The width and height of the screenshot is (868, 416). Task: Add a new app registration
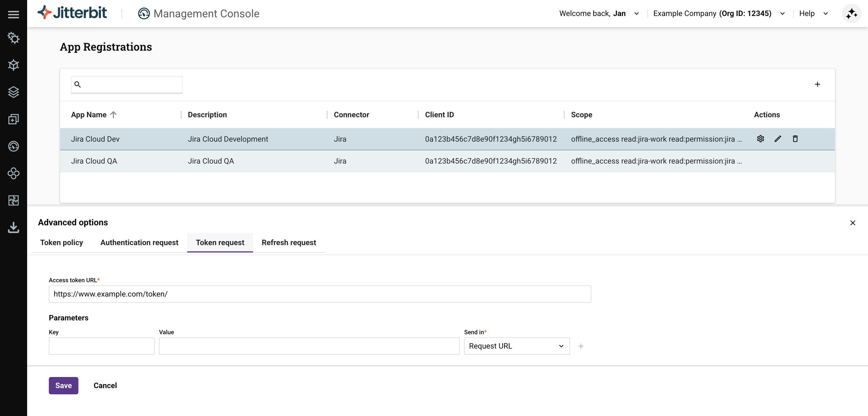pos(817,84)
